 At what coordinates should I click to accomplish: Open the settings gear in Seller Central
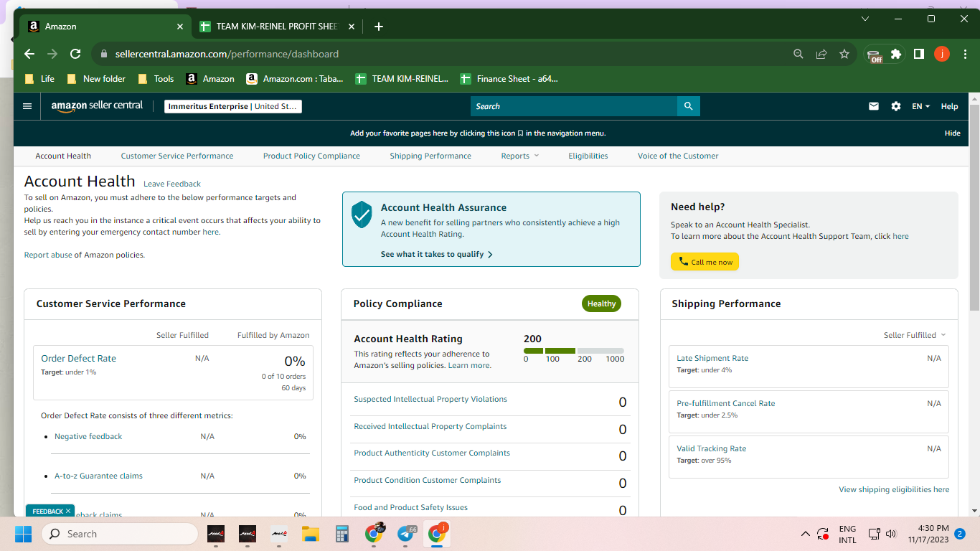[896, 106]
